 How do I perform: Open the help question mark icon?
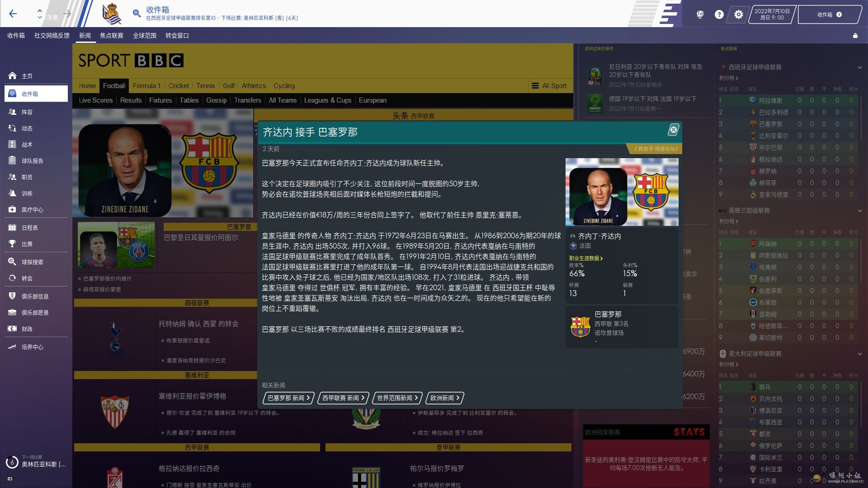719,14
